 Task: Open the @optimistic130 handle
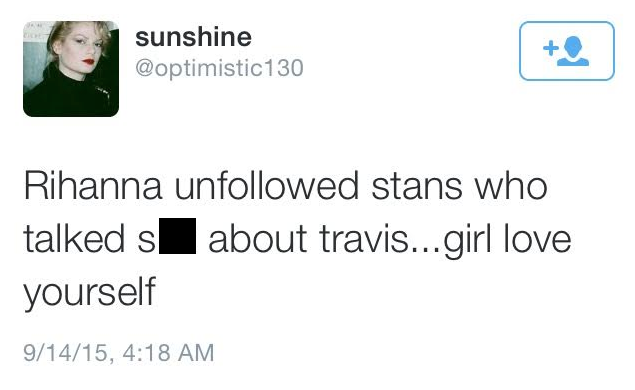click(x=219, y=68)
